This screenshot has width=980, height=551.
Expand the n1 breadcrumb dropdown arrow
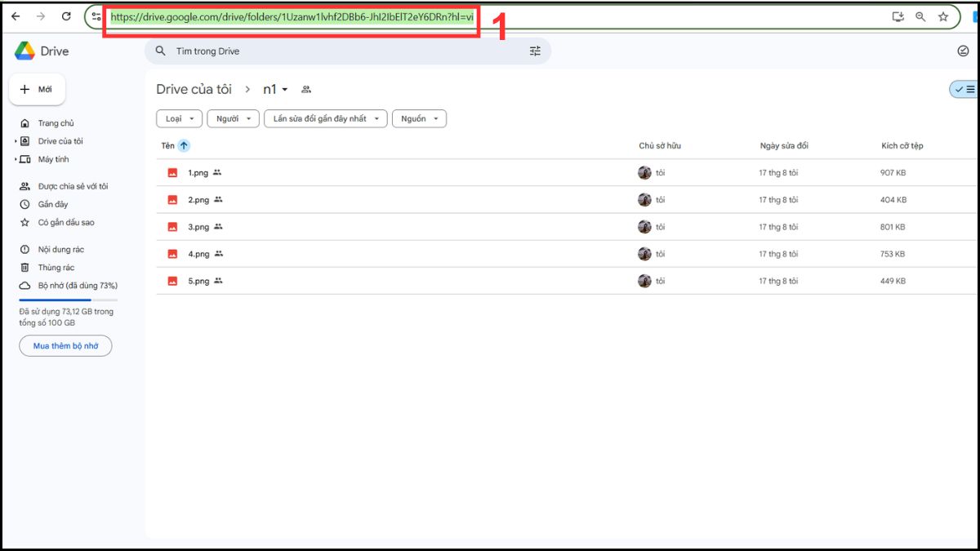click(283, 89)
